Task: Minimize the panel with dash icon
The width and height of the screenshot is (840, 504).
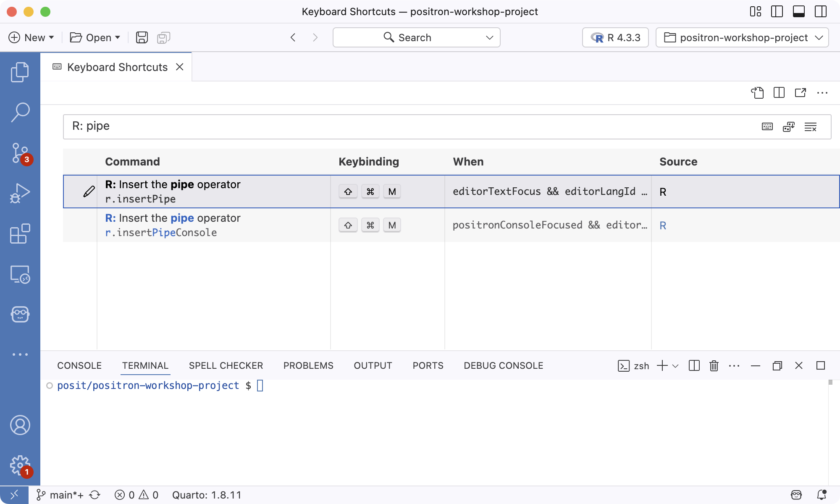Action: pos(755,366)
